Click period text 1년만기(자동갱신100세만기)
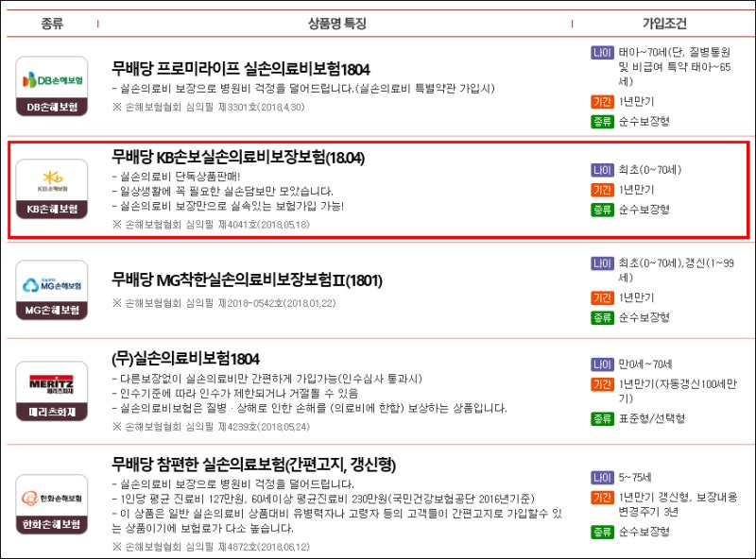The image size is (756, 559). click(x=678, y=391)
